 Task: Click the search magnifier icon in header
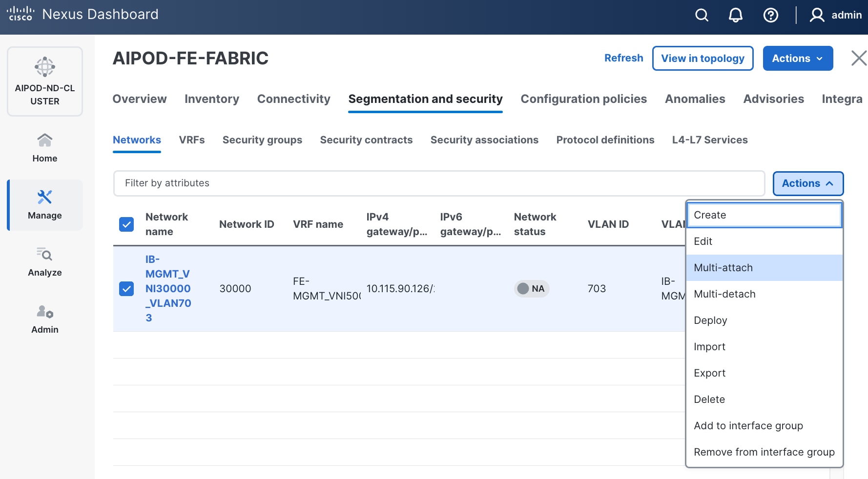point(702,15)
